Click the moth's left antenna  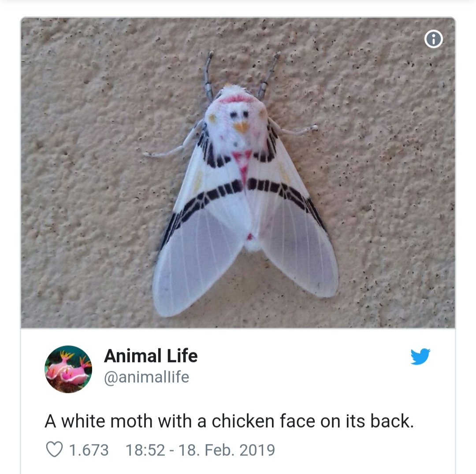coord(208,74)
